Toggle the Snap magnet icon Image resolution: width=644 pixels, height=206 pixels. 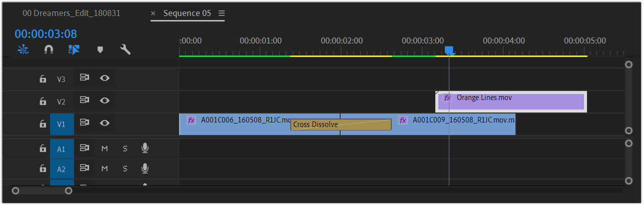click(x=49, y=49)
